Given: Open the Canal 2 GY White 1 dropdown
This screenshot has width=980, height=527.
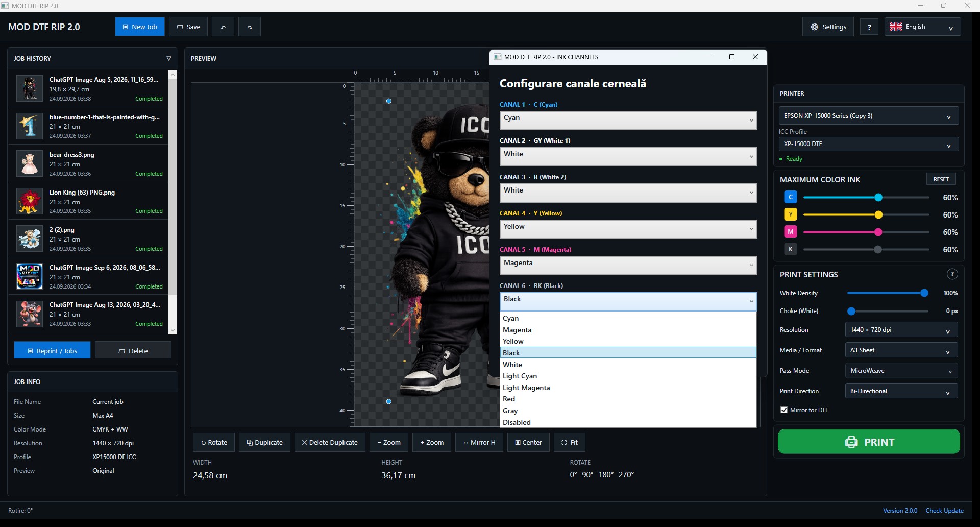Looking at the screenshot, I should pos(628,157).
